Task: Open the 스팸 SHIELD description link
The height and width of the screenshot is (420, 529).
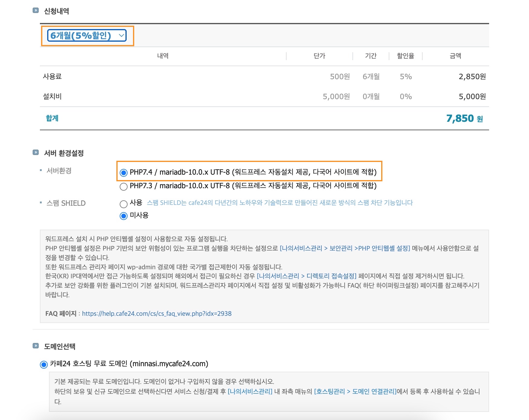Action: [x=280, y=203]
